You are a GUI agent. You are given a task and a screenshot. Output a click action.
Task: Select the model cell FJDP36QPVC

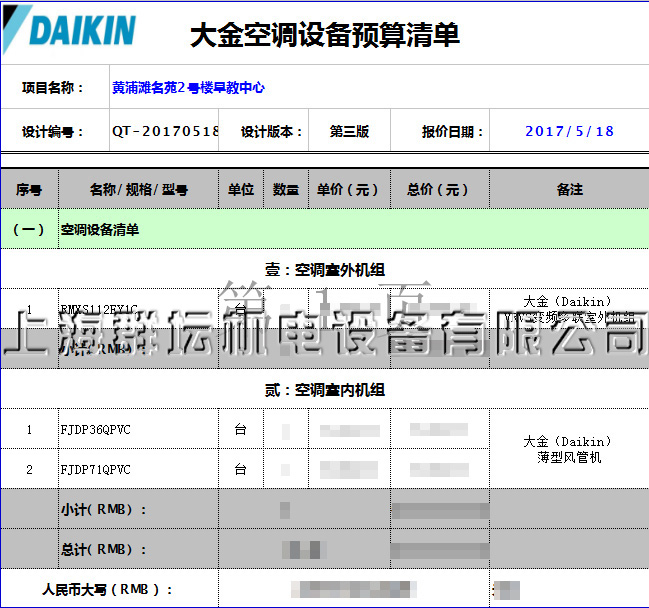[x=138, y=430]
